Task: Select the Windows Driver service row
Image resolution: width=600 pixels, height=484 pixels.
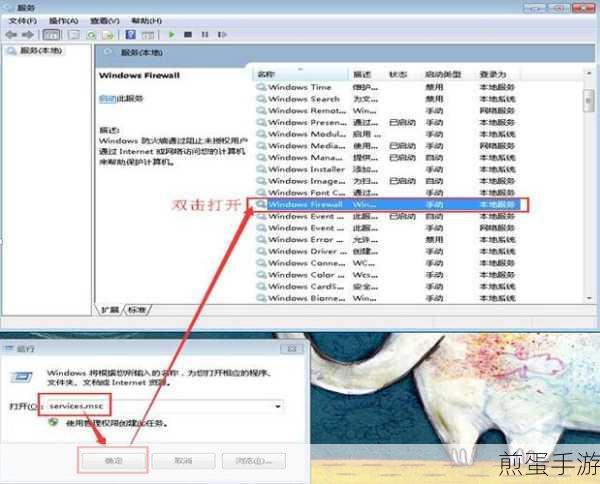Action: tap(386, 251)
